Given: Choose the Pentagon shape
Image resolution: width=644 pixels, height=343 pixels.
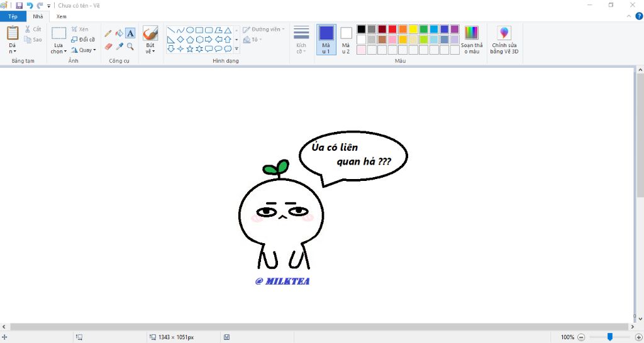Looking at the screenshot, I should 190,40.
